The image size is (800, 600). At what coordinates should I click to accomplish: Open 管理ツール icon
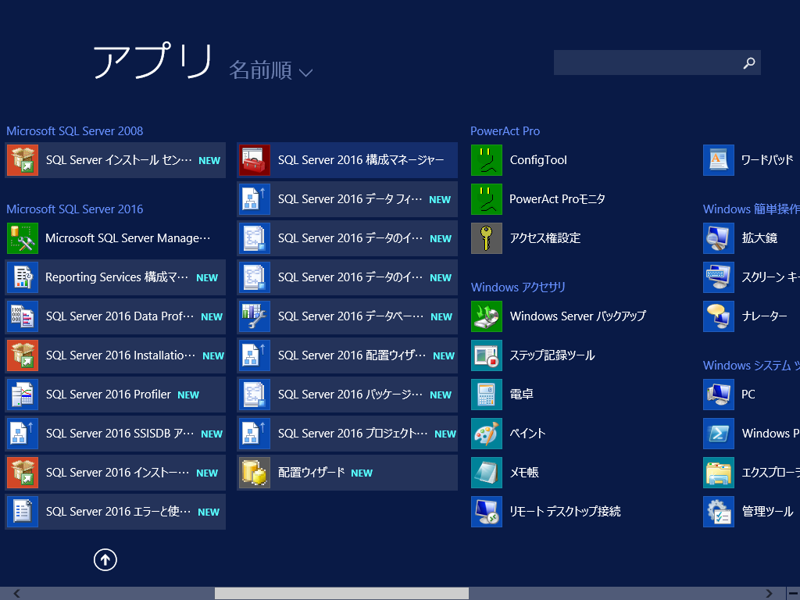719,512
